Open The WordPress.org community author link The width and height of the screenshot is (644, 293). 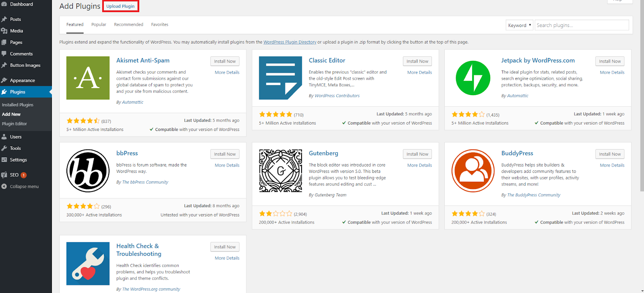pyautogui.click(x=151, y=289)
